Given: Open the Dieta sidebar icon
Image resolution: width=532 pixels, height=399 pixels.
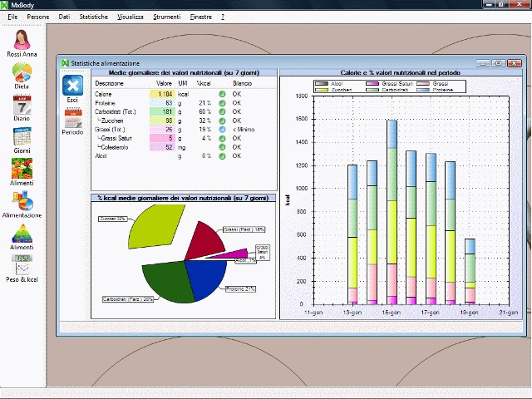Looking at the screenshot, I should (x=22, y=73).
